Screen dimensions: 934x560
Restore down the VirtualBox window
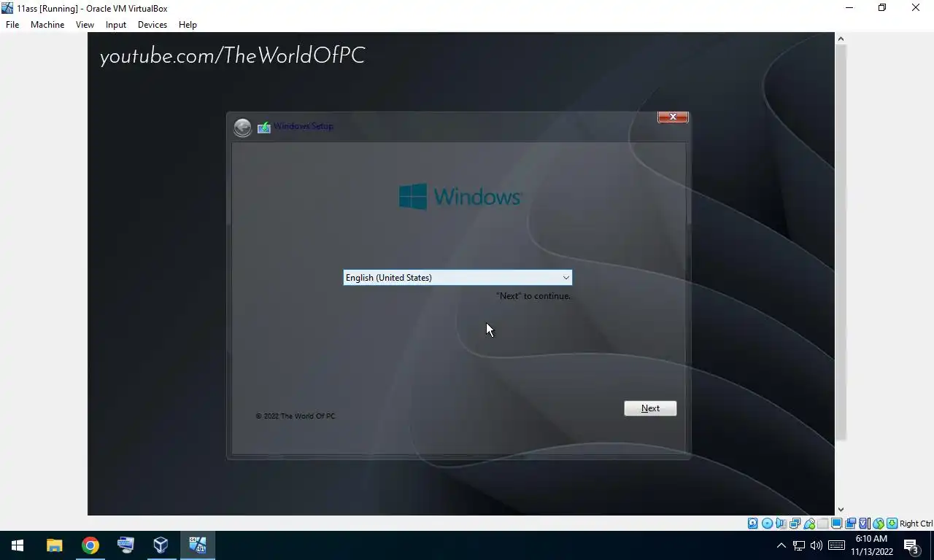pos(882,8)
